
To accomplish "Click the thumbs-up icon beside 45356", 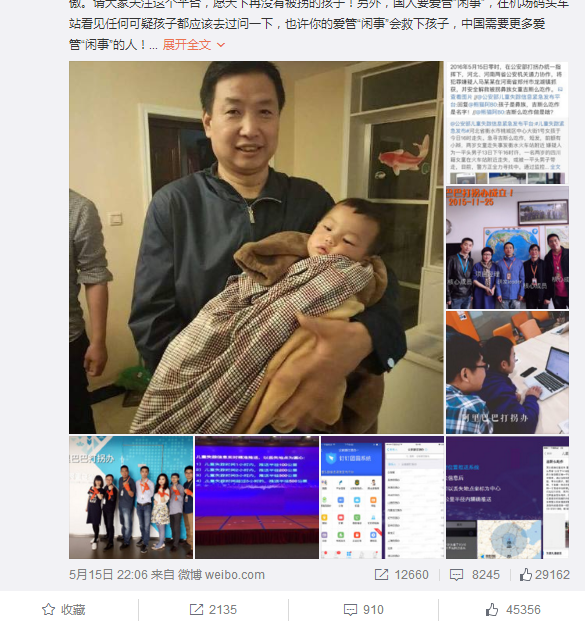I will pos(492,609).
